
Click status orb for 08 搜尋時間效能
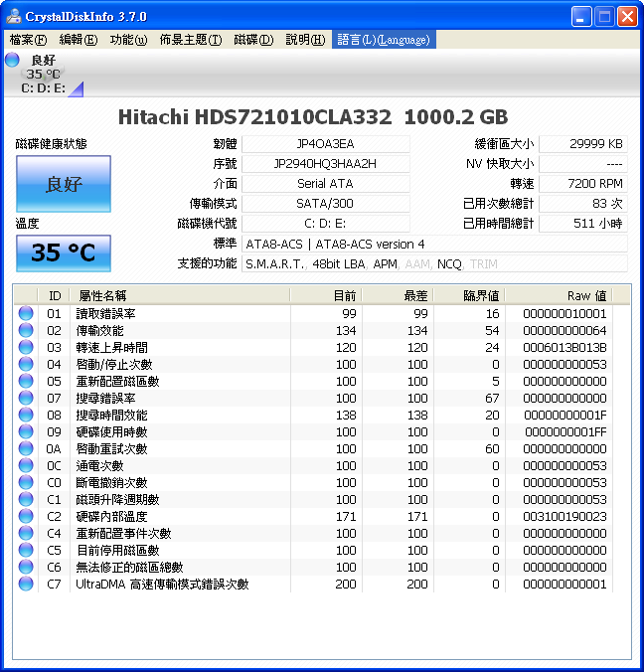pos(26,415)
